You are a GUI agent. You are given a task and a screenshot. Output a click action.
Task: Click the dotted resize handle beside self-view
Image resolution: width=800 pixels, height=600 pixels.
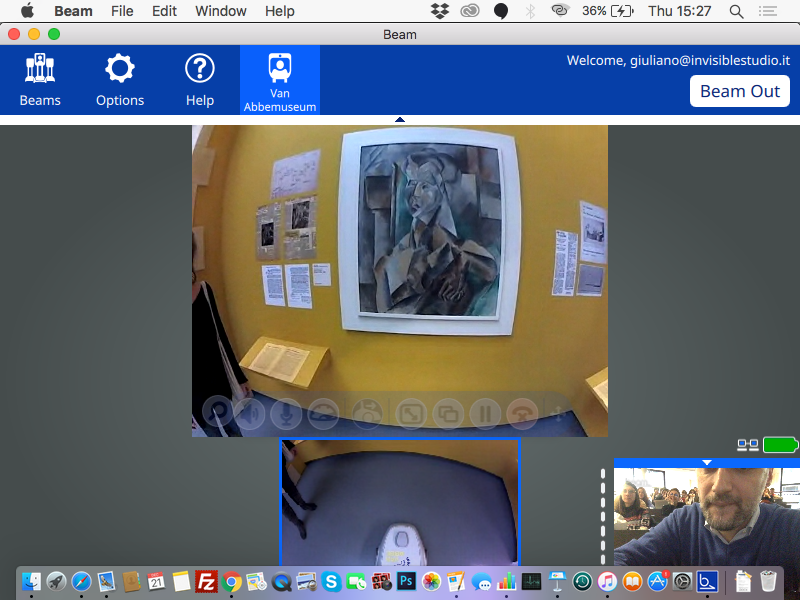click(x=603, y=515)
